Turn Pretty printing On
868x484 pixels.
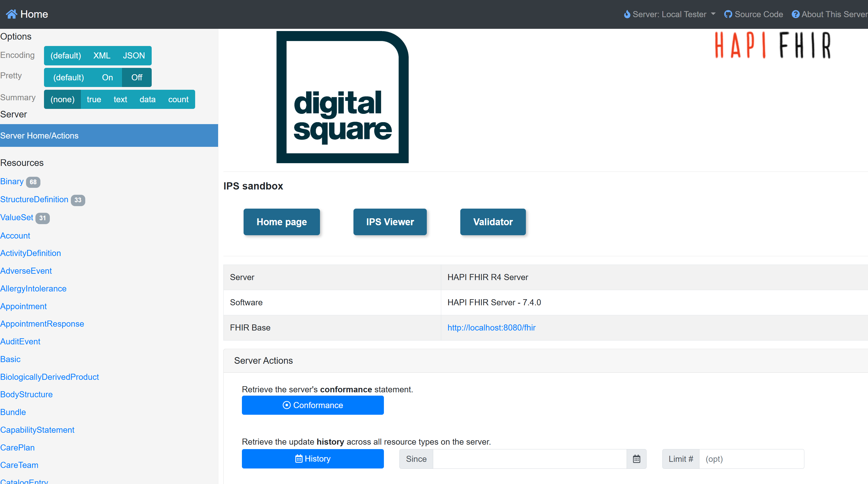coord(107,78)
